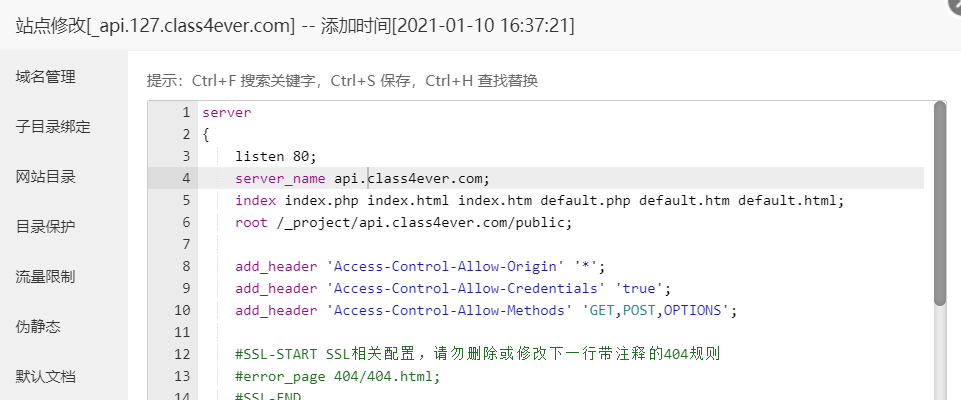Click the #error_page 404 comment line
961x400 pixels.
pos(338,376)
